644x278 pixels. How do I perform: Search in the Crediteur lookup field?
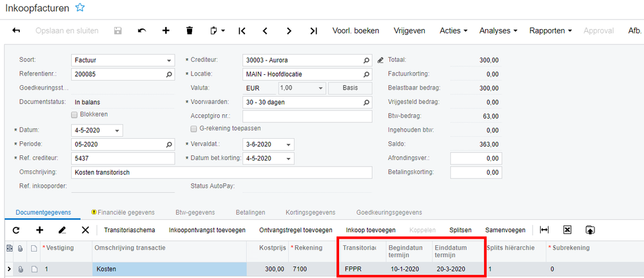[367, 60]
